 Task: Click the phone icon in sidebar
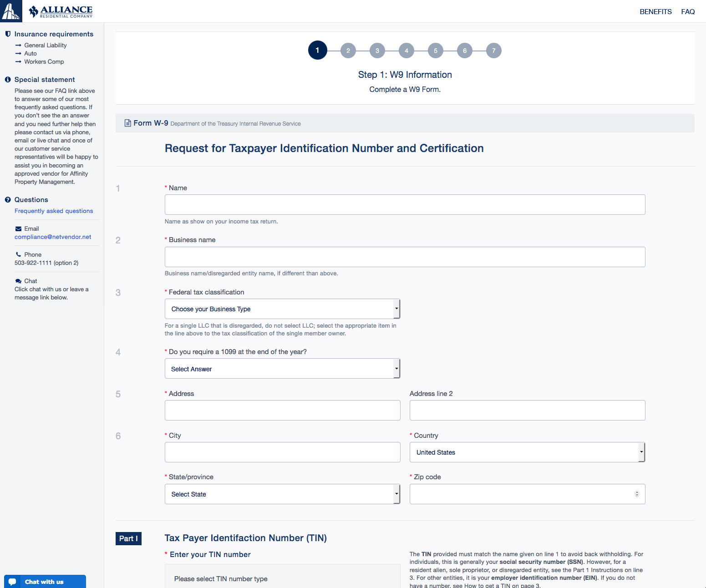tap(18, 255)
